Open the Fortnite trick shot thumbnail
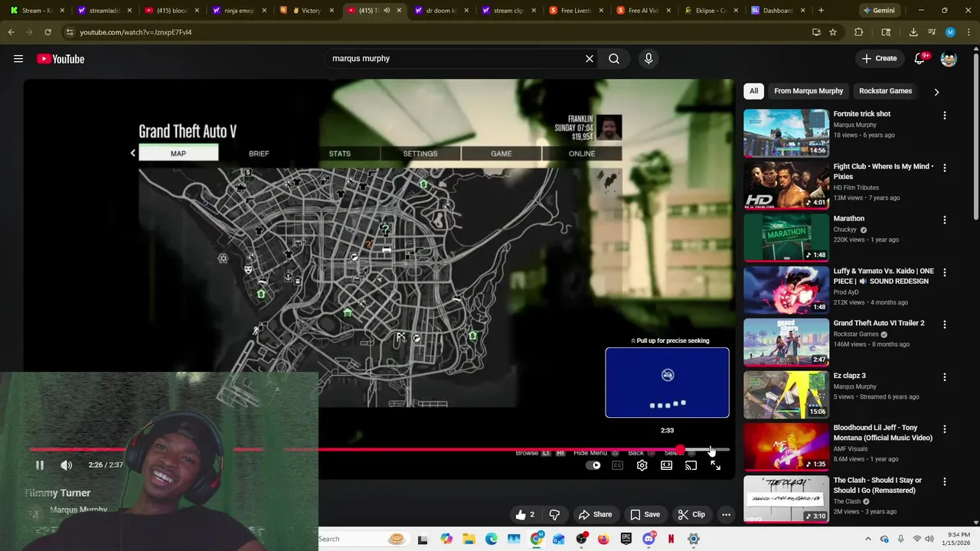 pos(786,132)
